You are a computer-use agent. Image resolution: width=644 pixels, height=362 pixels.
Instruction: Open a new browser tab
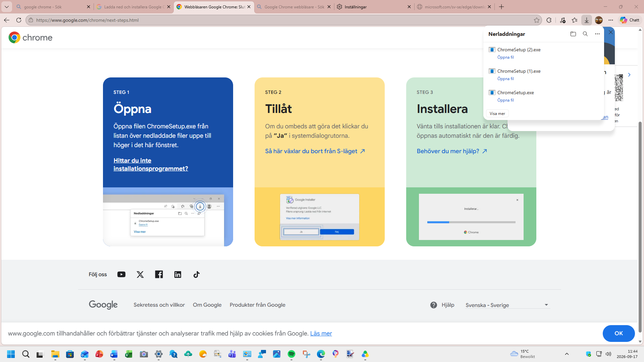[x=501, y=7]
